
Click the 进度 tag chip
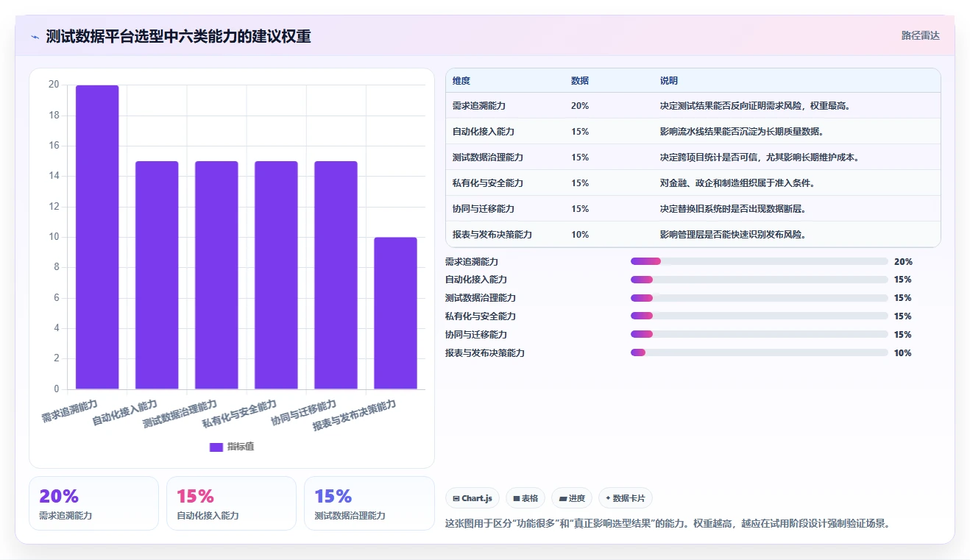[572, 498]
